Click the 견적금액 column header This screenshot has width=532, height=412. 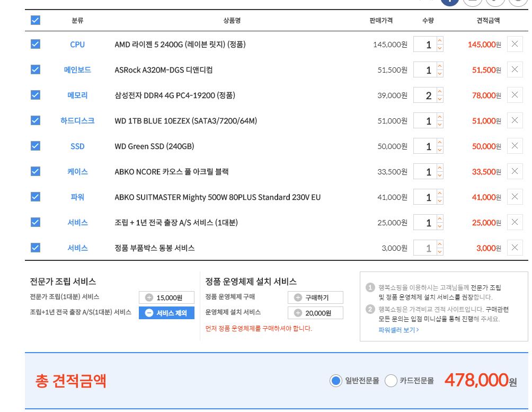(x=488, y=20)
